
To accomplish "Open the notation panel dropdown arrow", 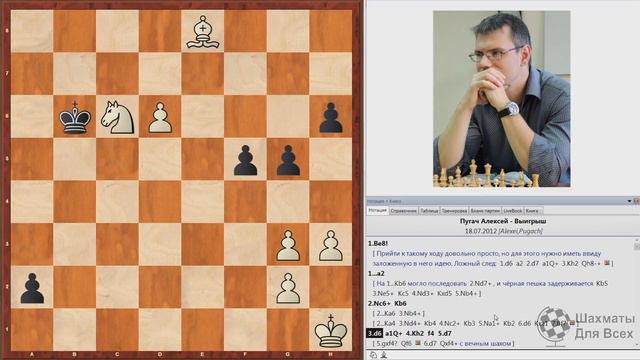I will tap(629, 201).
